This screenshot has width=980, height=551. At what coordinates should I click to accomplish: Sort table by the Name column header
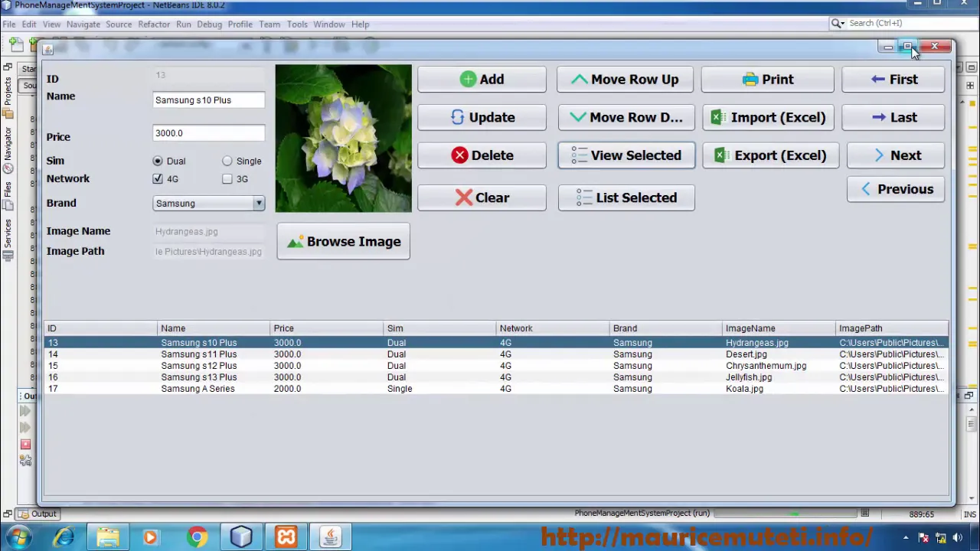213,328
